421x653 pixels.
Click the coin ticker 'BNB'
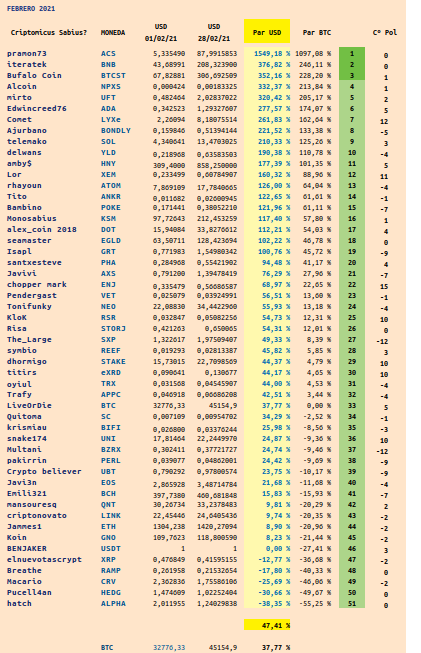[x=108, y=65]
